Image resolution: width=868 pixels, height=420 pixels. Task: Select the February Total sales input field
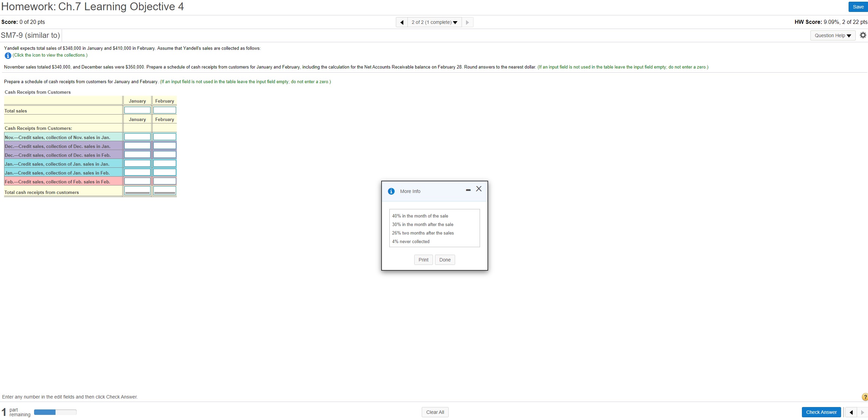[165, 110]
